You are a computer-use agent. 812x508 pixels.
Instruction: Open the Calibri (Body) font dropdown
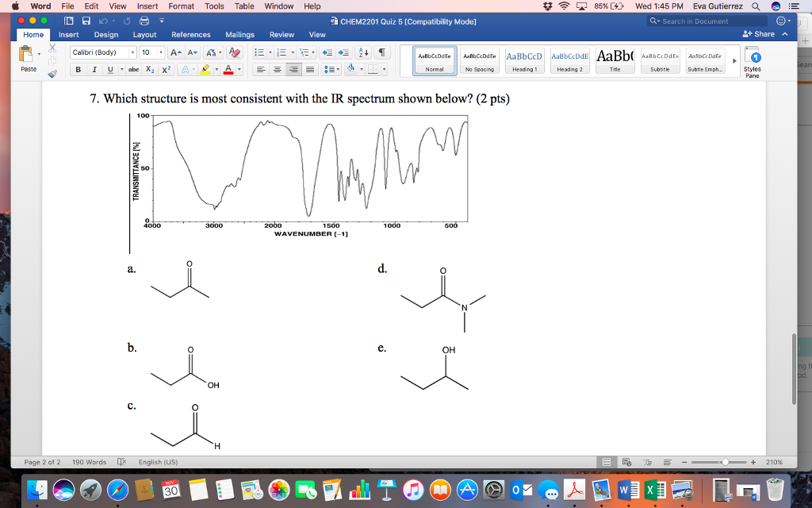point(103,52)
